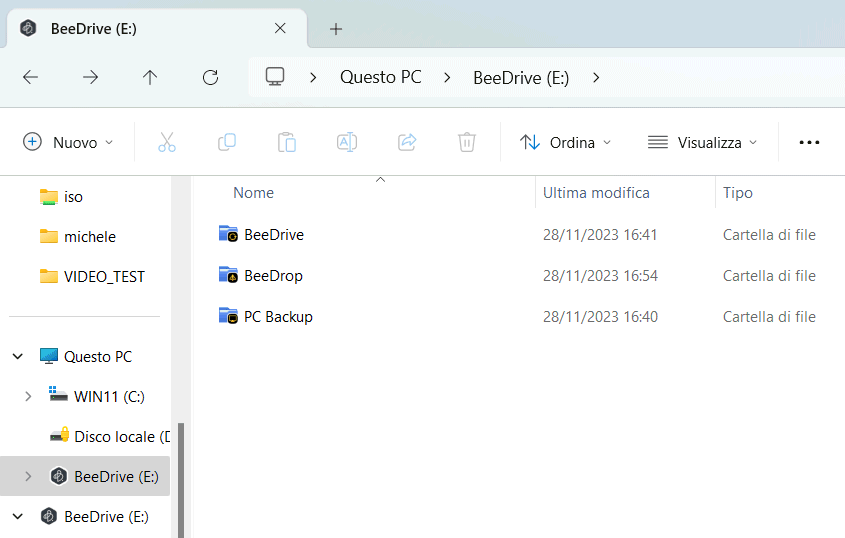Click chevron before Questo PC in address bar

[313, 78]
